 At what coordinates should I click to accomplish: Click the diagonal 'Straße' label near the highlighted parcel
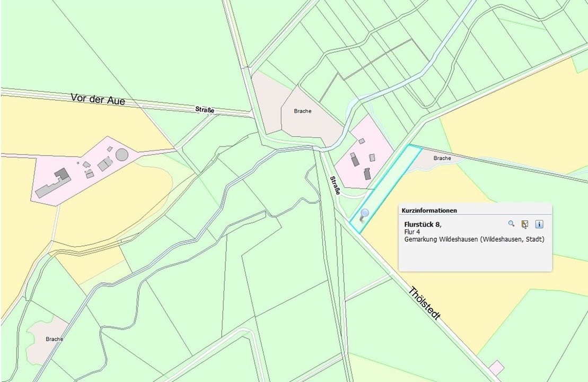(x=335, y=185)
